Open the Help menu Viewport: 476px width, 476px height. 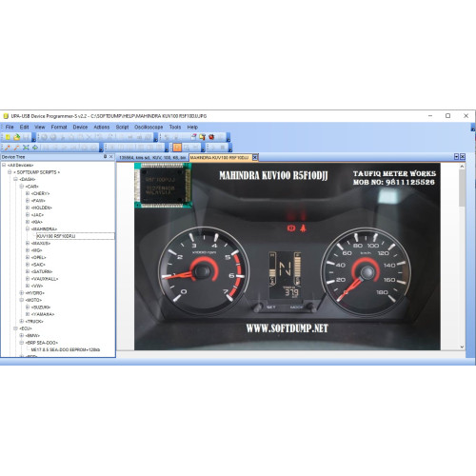[192, 127]
